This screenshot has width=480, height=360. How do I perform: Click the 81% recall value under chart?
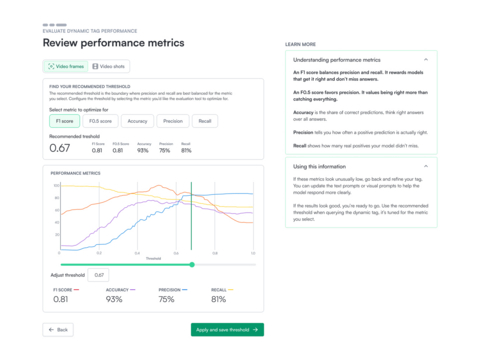[x=218, y=299]
